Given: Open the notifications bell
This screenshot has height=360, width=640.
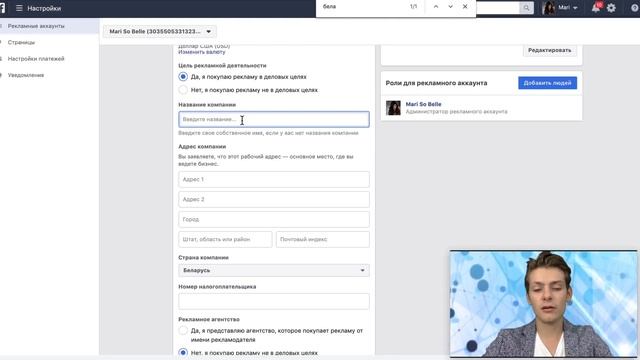Looking at the screenshot, I should pos(596,8).
